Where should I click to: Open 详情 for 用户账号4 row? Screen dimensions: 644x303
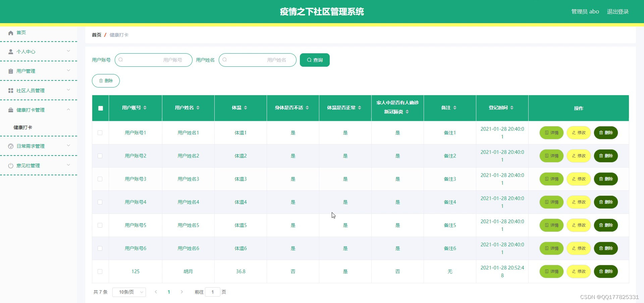(551, 202)
